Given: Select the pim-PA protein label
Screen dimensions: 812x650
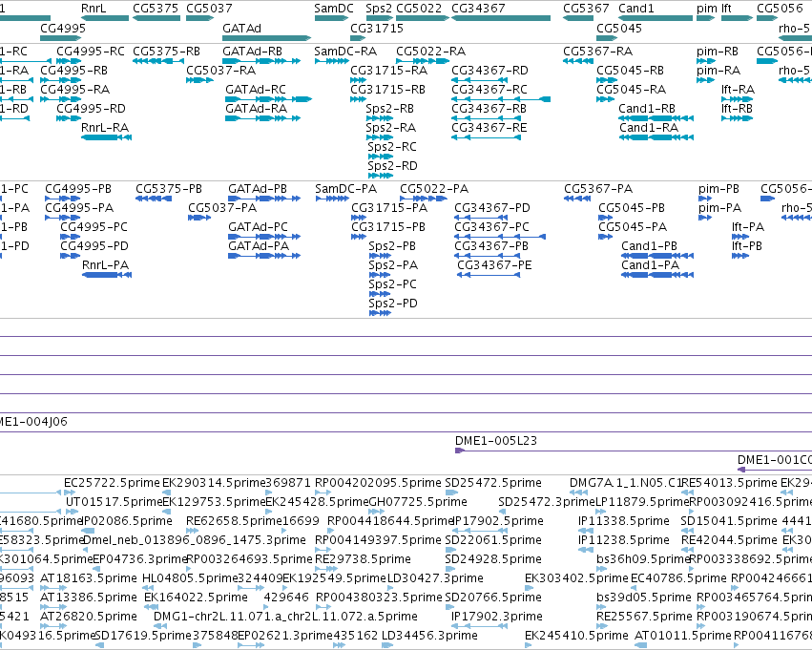Looking at the screenshot, I should (719, 208).
